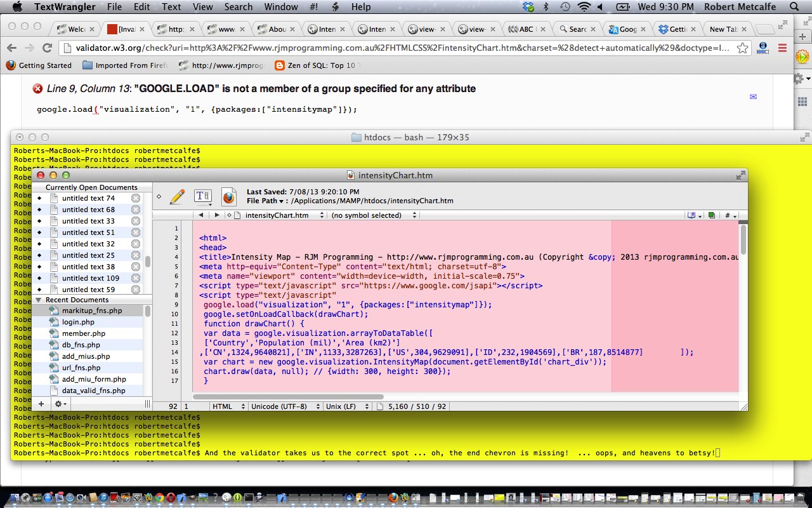Click the pencil document-state icon in TextWrangler toolbar

178,197
